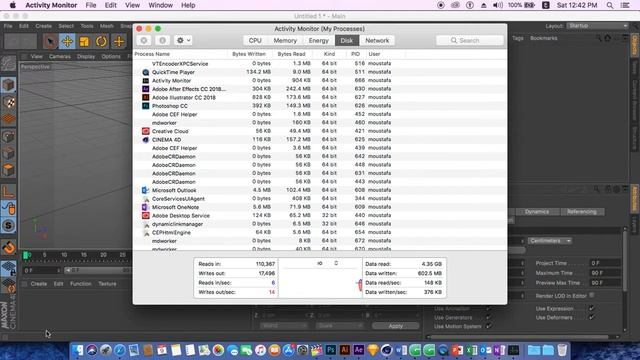
Task: Select the Microsoft Outlook process row
Action: pos(320,190)
